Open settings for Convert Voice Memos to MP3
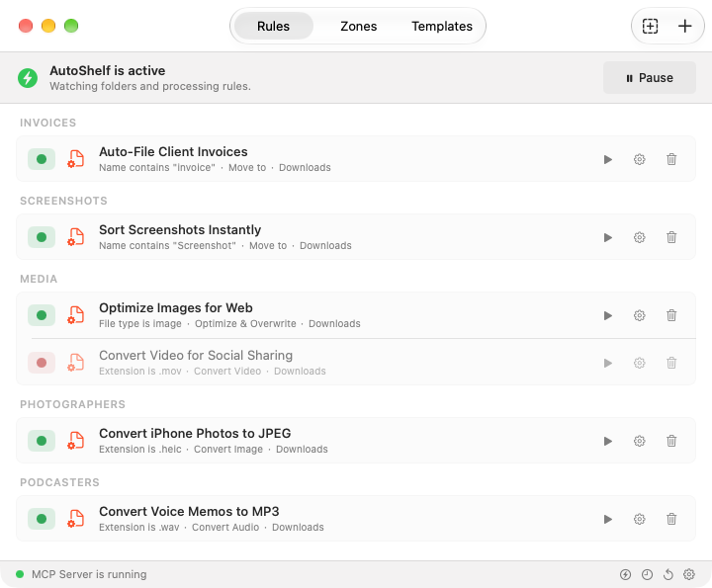712x588 pixels. point(640,519)
